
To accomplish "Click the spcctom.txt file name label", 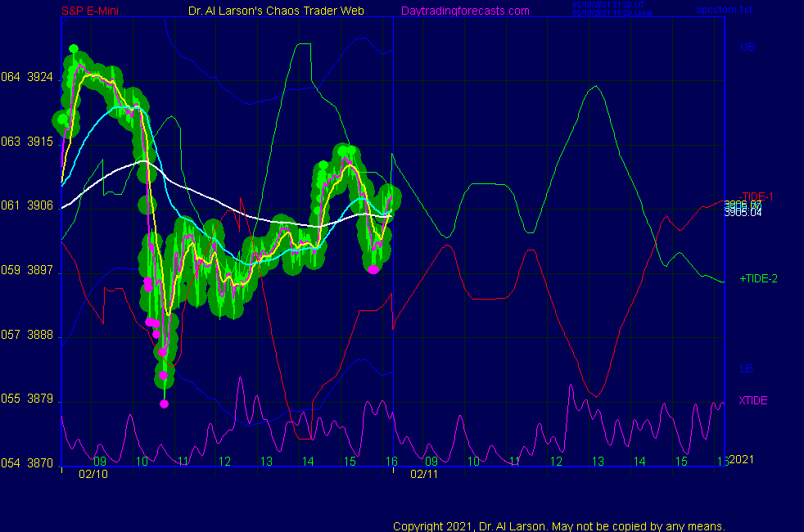I will coord(724,10).
